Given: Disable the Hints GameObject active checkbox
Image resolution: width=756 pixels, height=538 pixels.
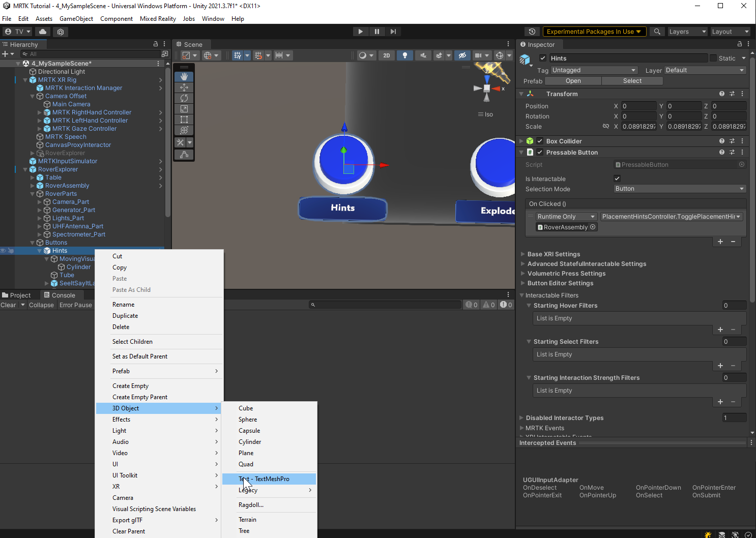Looking at the screenshot, I should coord(542,58).
